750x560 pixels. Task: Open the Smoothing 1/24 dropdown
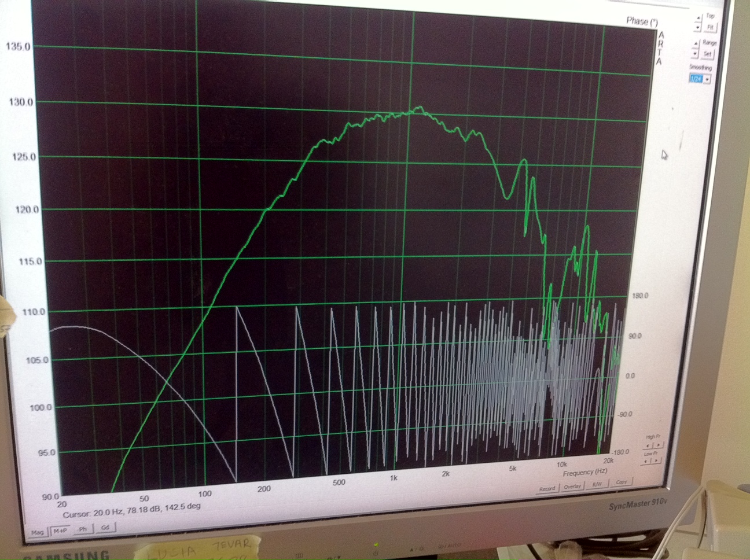[x=707, y=79]
